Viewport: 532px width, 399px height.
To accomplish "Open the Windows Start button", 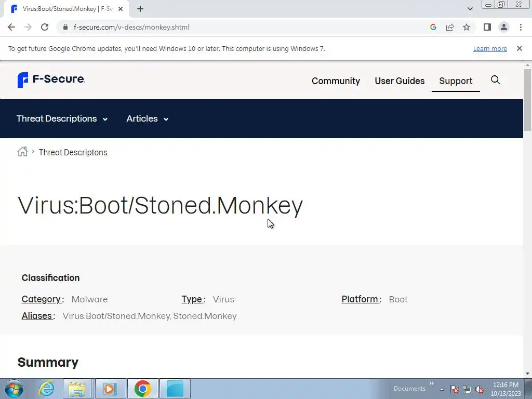I will (14, 389).
